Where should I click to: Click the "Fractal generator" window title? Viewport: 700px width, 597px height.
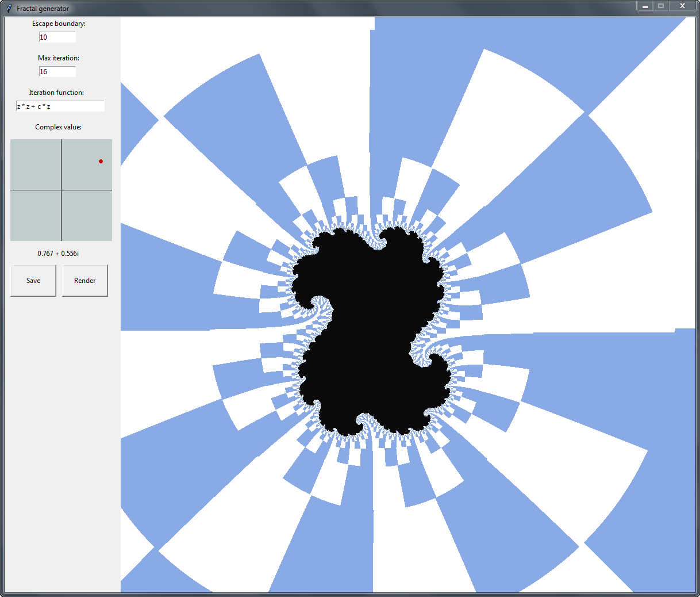coord(43,9)
